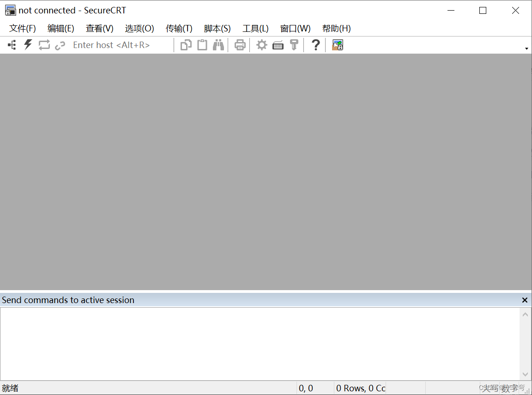Viewport: 532px width, 395px height.
Task: Click the command window scrollbar down arrow
Action: tap(526, 374)
